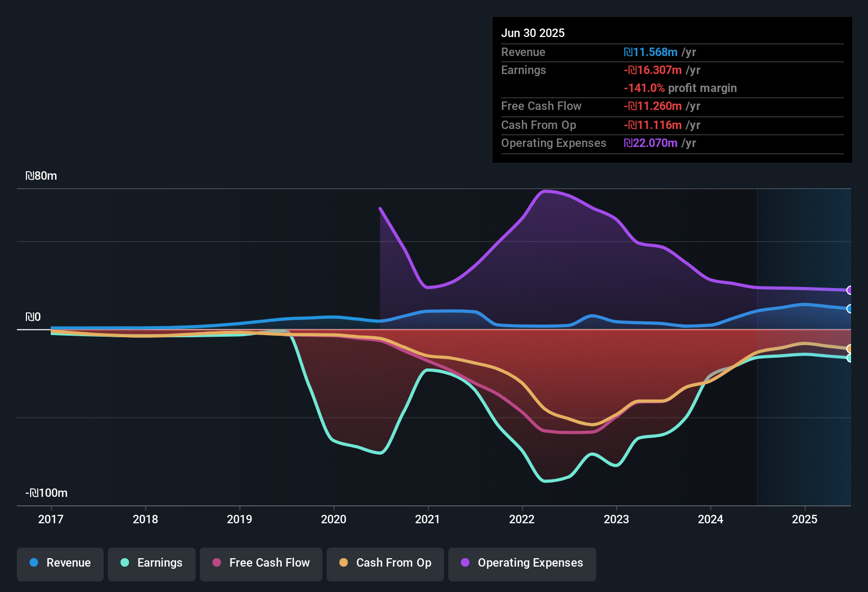
Task: Click the blue Revenue legend dot
Action: (x=34, y=563)
